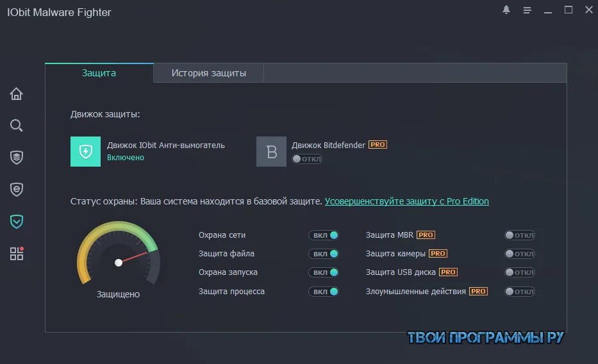
Task: Click PRO badge next to Злоумышленные действия
Action: point(478,291)
